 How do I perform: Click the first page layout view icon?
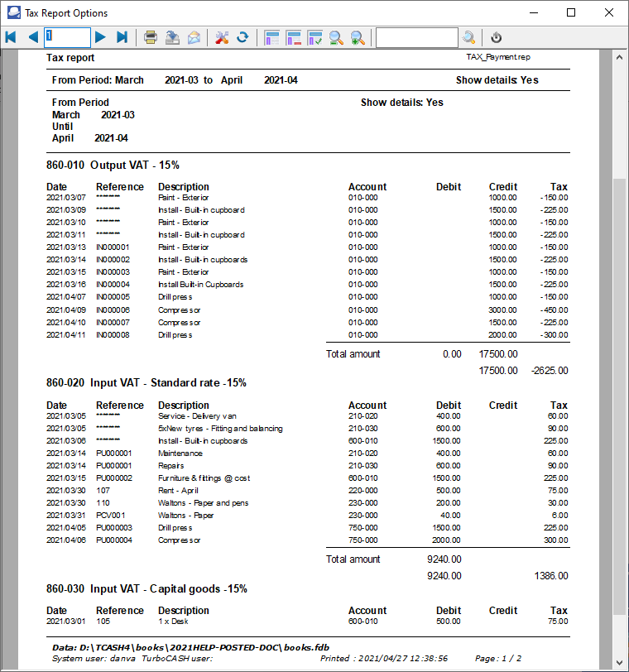tap(271, 37)
